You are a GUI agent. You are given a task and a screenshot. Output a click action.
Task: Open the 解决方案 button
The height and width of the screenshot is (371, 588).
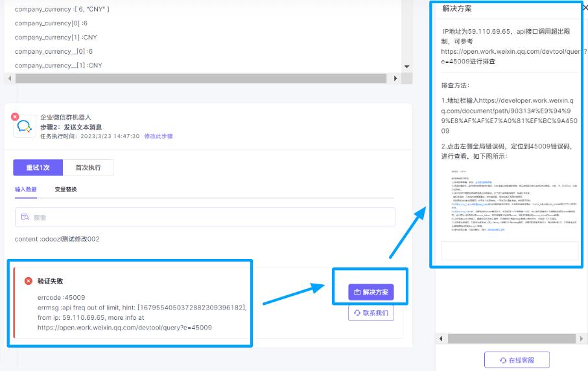[371, 292]
